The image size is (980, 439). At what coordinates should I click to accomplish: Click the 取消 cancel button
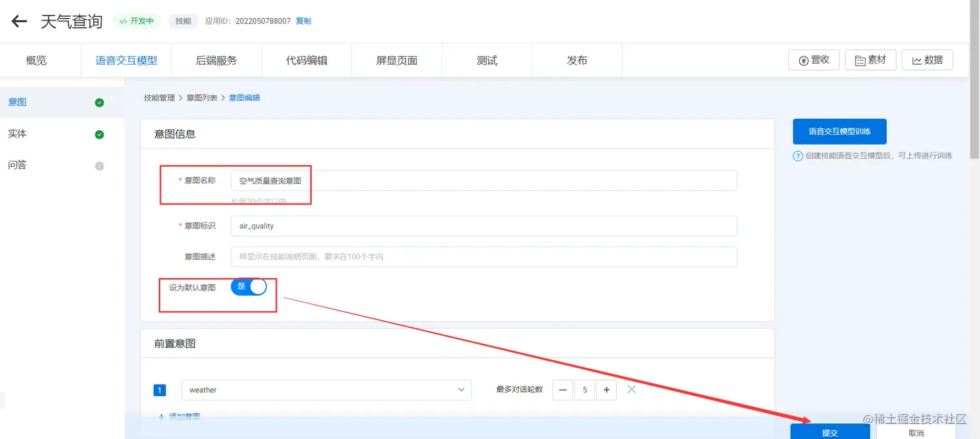(916, 432)
